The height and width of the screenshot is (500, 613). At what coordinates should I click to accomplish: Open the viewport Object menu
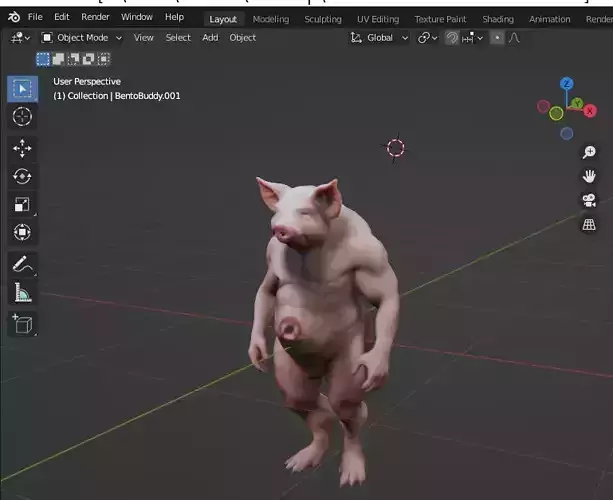[243, 38]
